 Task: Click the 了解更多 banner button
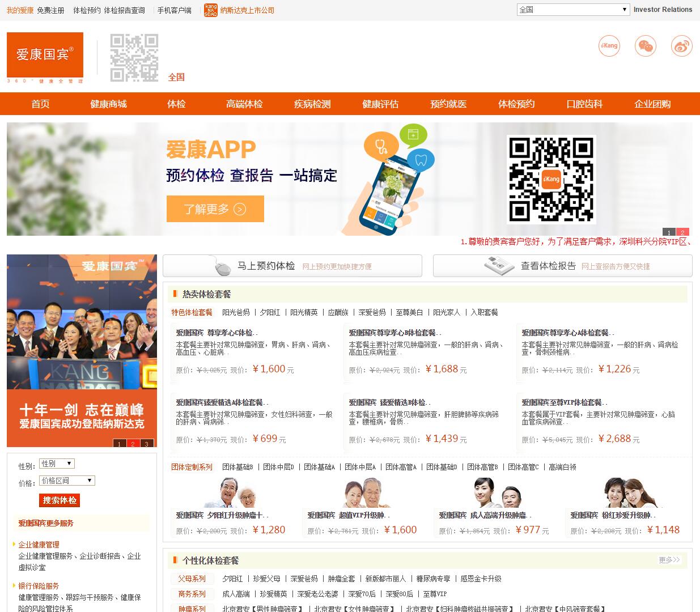(x=215, y=209)
